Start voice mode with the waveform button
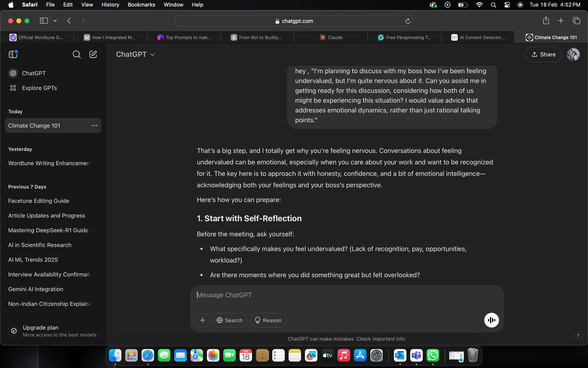 [491, 320]
